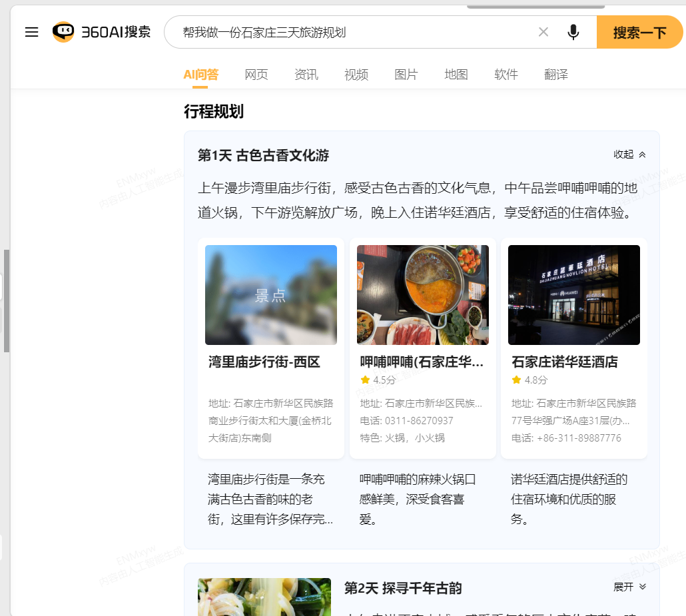Viewport: 686px width, 616px height.
Task: Click the 搜索一下 button
Action: pyautogui.click(x=639, y=32)
